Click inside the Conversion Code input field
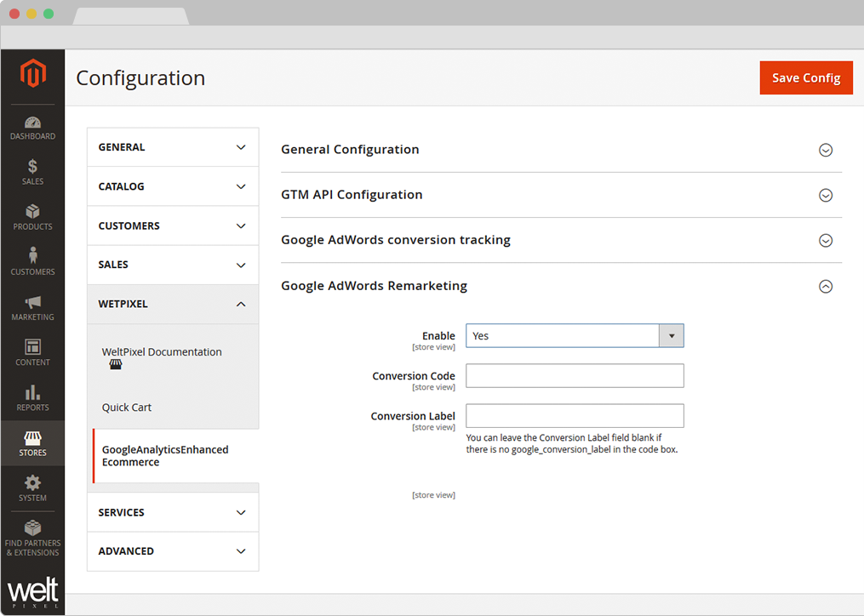The height and width of the screenshot is (616, 864). (x=575, y=375)
